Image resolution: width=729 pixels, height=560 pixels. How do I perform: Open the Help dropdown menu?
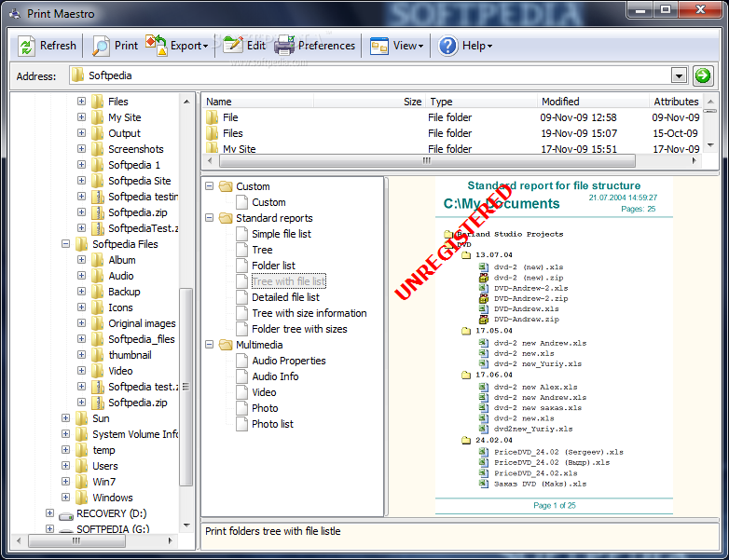(x=465, y=46)
